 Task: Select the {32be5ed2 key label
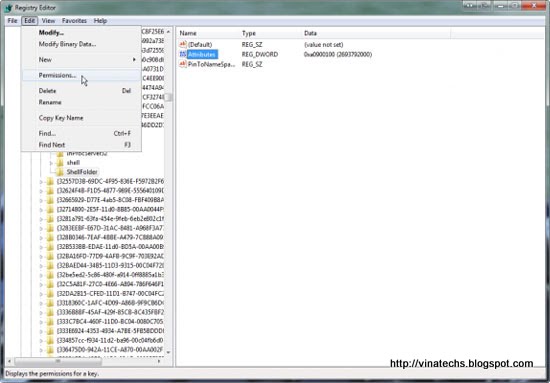point(110,275)
